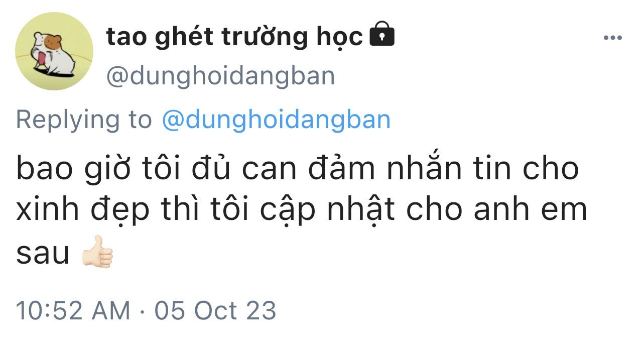
Task: Select the "05 Oct 23" date text
Action: 215,310
